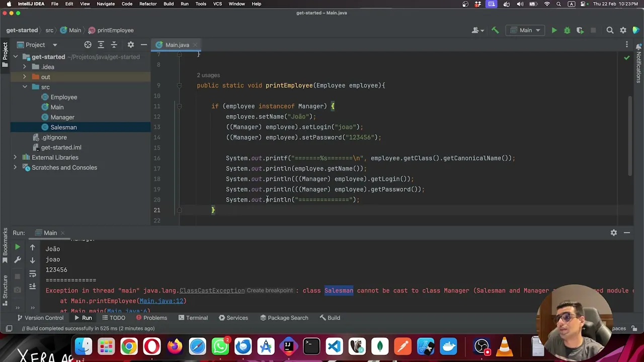644x362 pixels.
Task: Run the Main configuration from the toolbar
Action: [554, 30]
